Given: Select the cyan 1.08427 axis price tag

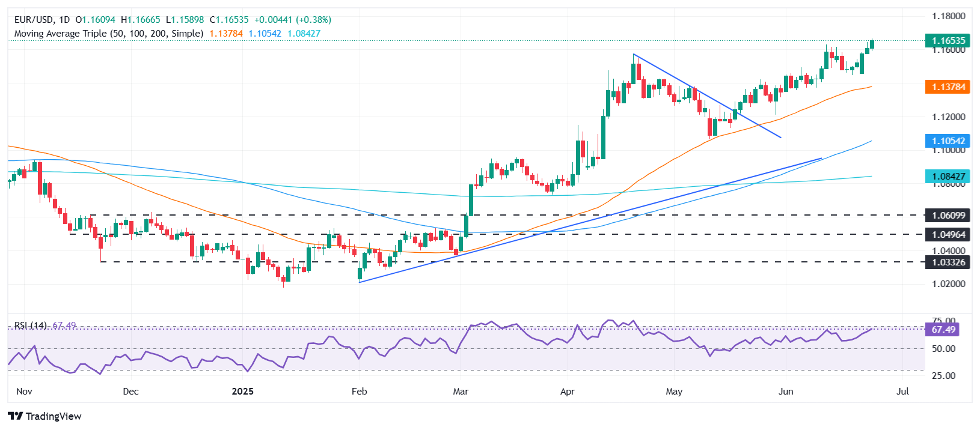Looking at the screenshot, I should 948,177.
